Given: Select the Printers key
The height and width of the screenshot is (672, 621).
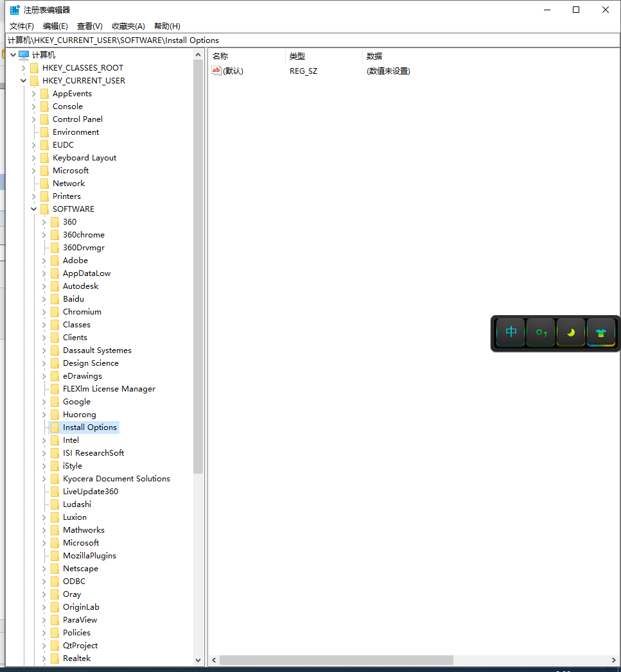Looking at the screenshot, I should click(x=67, y=196).
